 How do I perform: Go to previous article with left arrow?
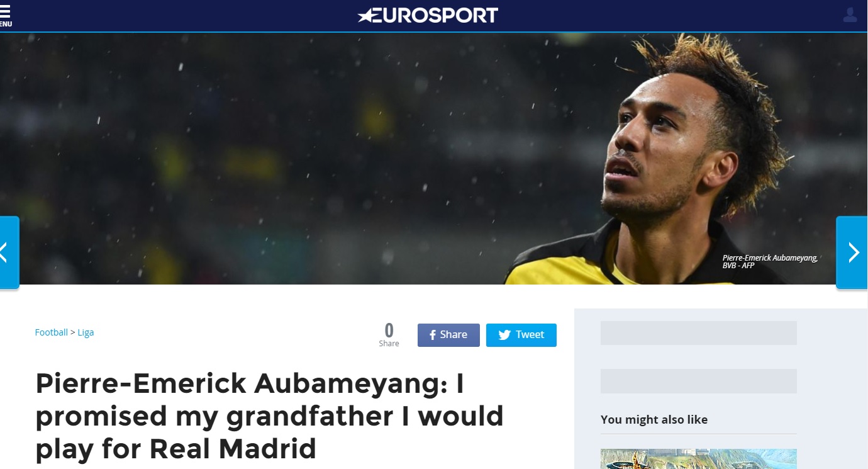(x=9, y=252)
